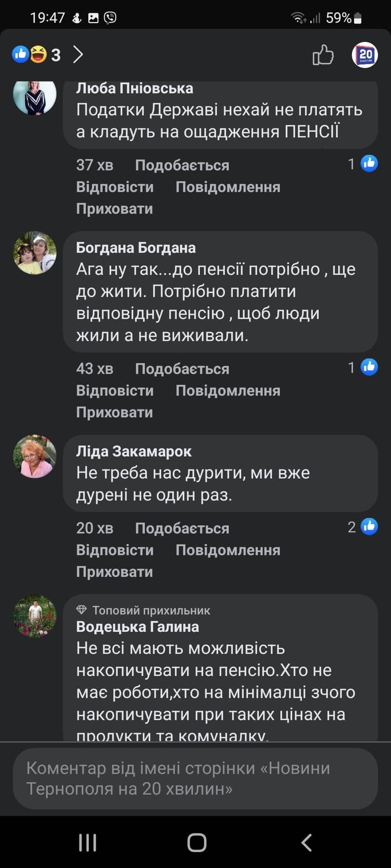Viewport: 391px width, 868px height.
Task: Open recent apps from navigation bar
Action: (x=87, y=842)
